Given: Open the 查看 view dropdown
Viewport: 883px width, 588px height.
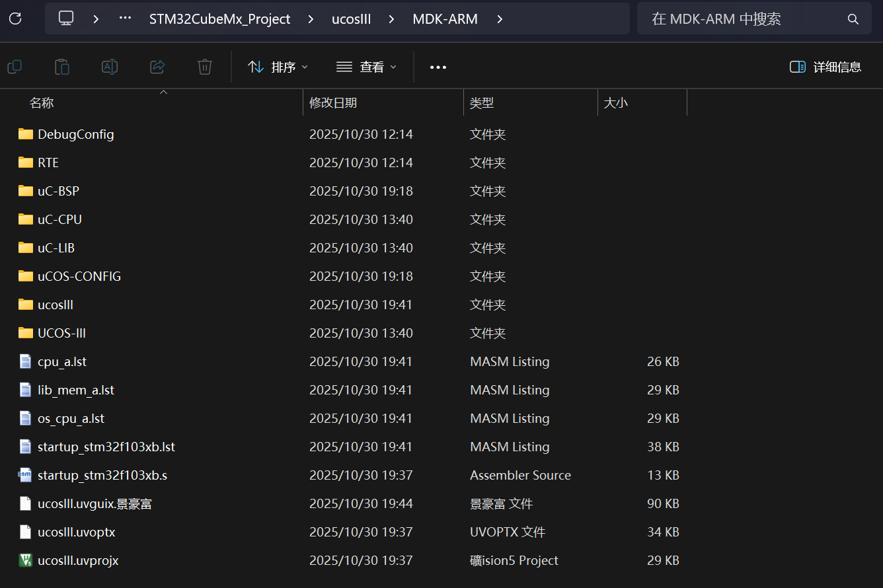Looking at the screenshot, I should pos(366,67).
